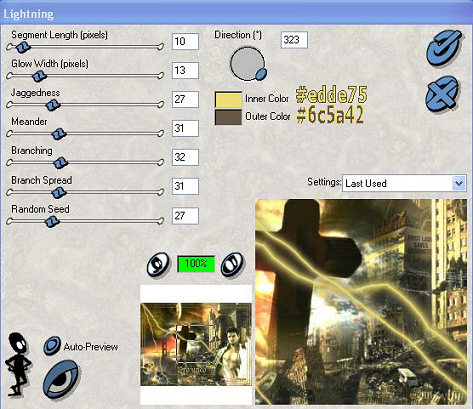This screenshot has height=409, width=473.
Task: Click the Inner Color swatch
Action: [228, 100]
